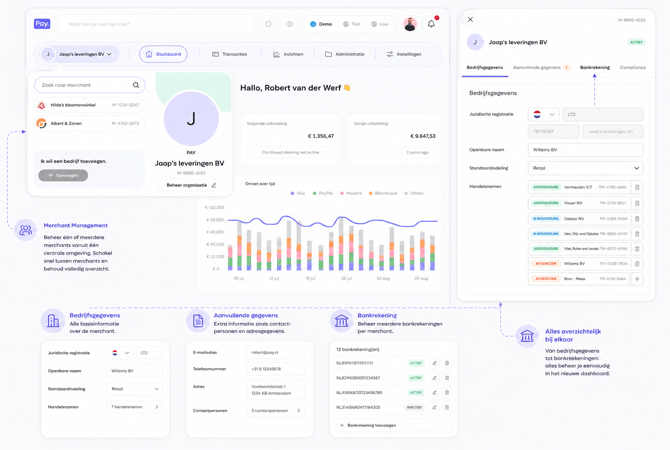Open the Transacties menu
Image resolution: width=670 pixels, height=450 pixels.
click(230, 54)
